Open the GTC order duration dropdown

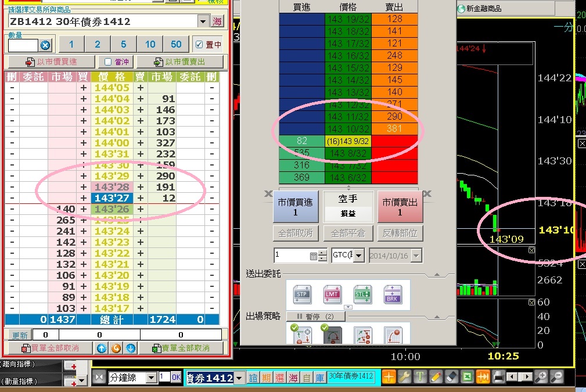[x=359, y=256]
